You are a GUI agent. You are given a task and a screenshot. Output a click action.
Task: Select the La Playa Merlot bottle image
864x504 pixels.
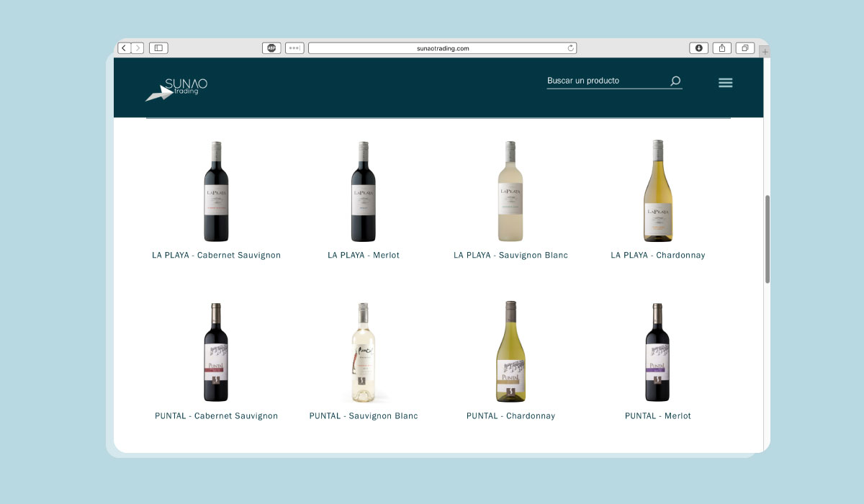coord(364,192)
